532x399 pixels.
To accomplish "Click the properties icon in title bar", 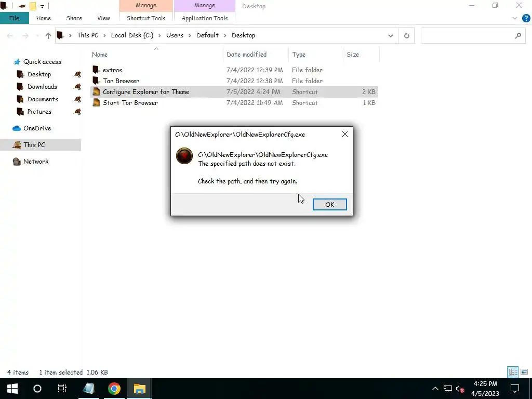I will (x=22, y=6).
